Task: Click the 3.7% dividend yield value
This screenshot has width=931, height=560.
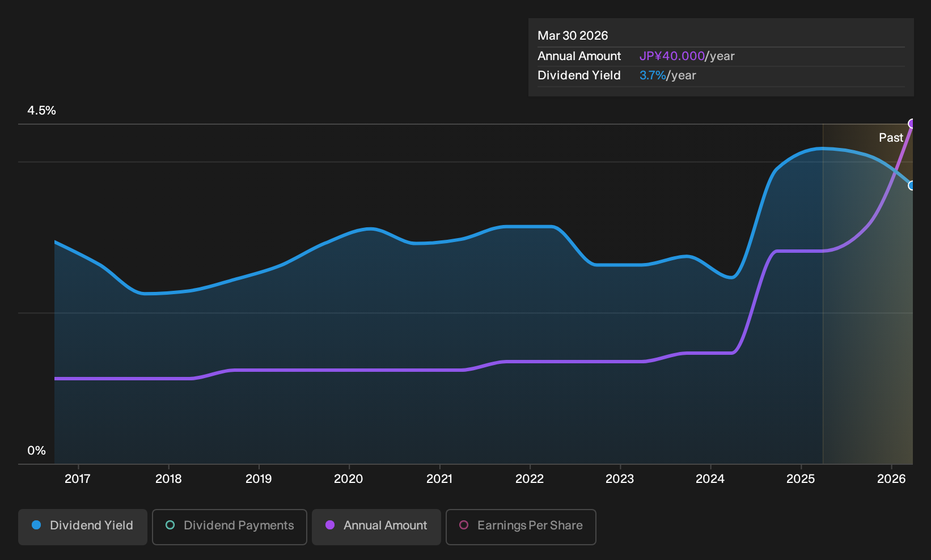Action: (653, 75)
